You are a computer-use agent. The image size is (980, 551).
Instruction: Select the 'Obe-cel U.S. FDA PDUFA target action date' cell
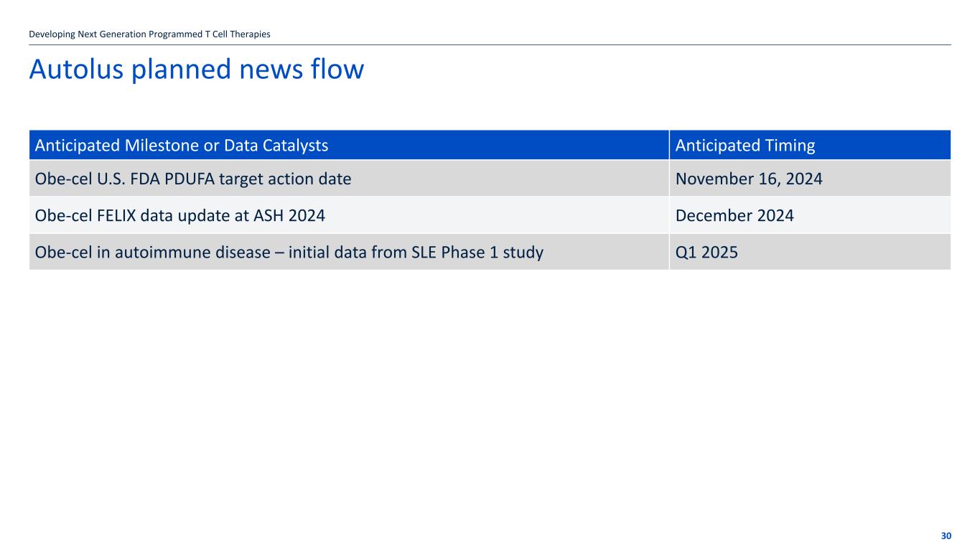(193, 179)
